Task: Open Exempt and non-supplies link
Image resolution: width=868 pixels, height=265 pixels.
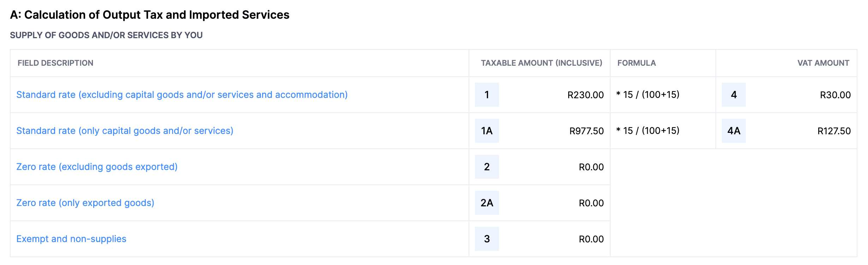Action: [x=71, y=239]
